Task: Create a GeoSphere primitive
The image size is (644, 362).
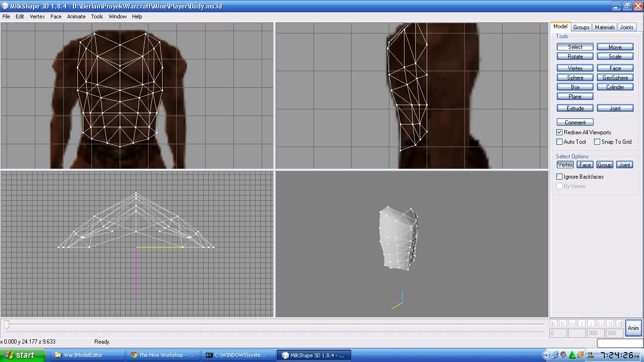Action: tap(615, 78)
